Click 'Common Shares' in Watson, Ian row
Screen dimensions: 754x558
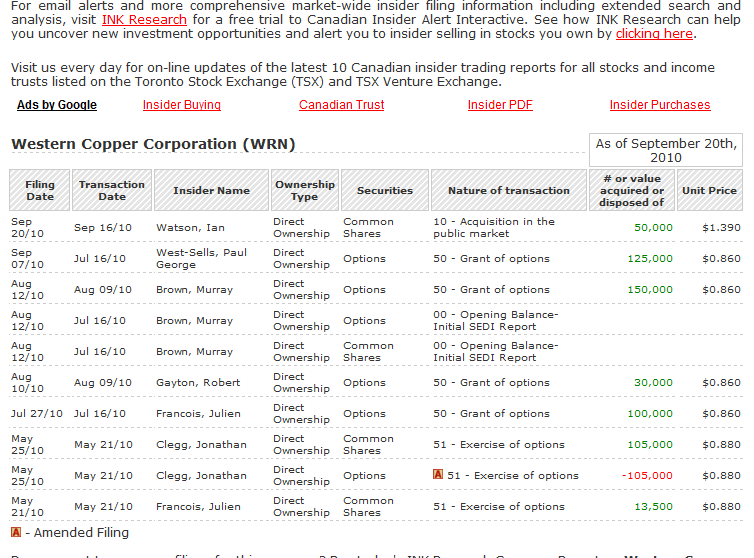click(x=368, y=228)
